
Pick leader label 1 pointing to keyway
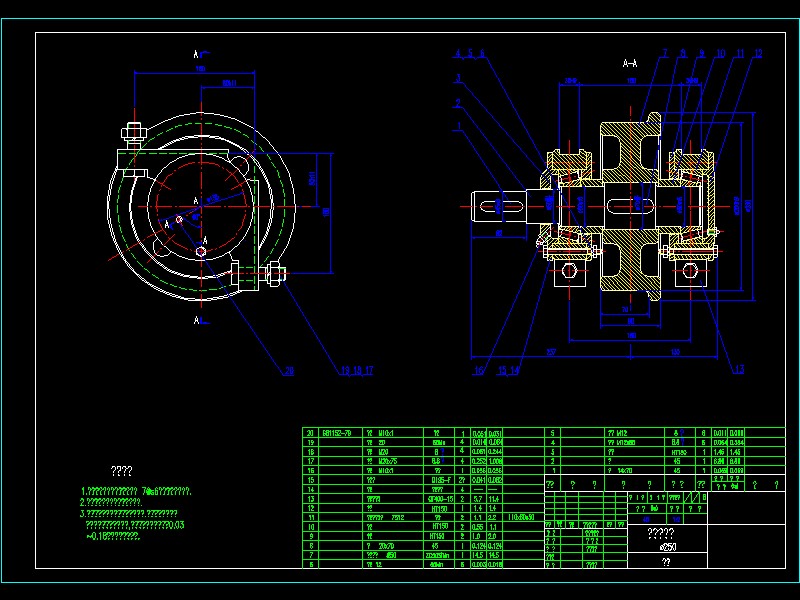click(x=459, y=126)
